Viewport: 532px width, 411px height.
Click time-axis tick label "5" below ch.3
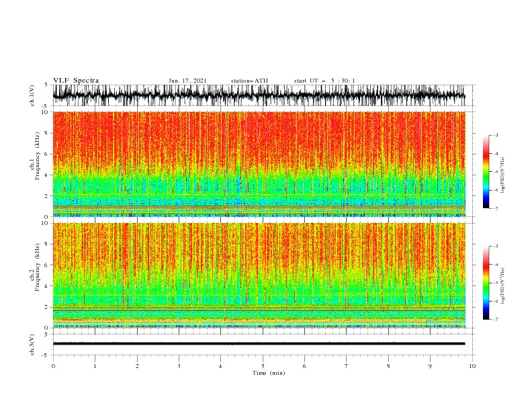(263, 366)
